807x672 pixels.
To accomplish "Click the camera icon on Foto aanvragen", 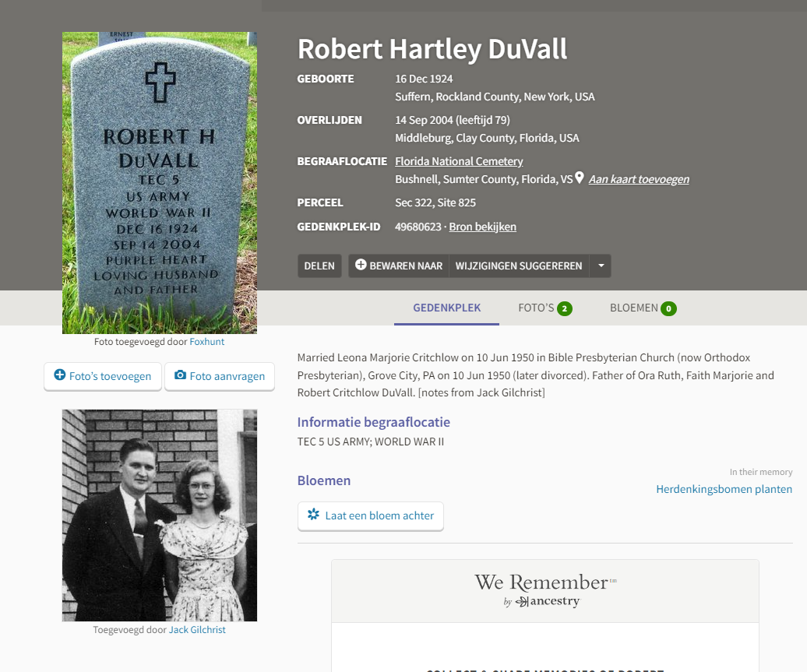I will click(x=180, y=375).
